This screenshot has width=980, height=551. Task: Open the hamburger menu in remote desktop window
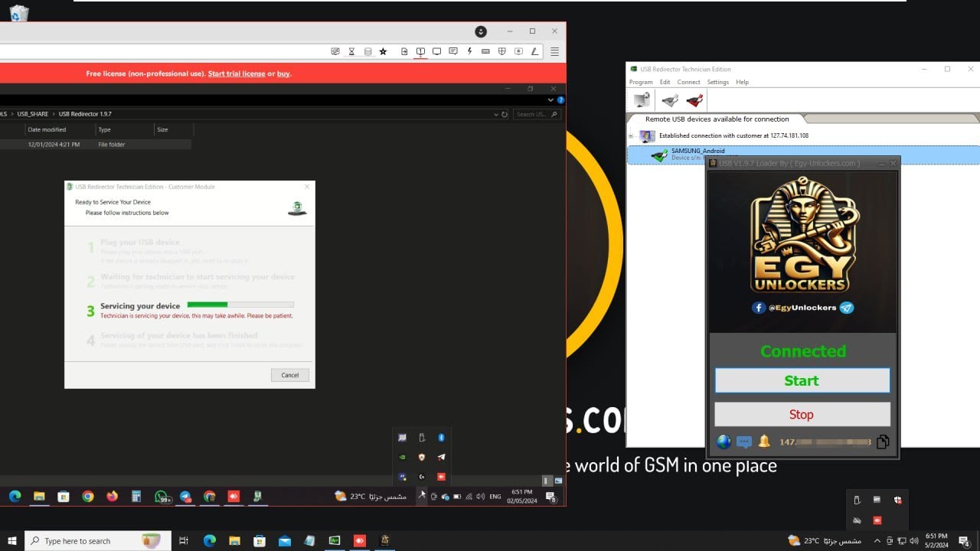(555, 51)
